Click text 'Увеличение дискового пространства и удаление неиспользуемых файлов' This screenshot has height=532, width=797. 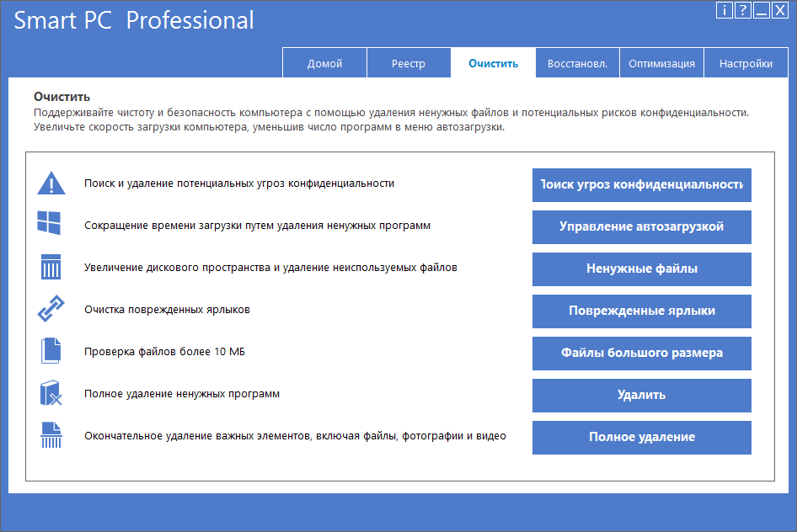pos(271,268)
